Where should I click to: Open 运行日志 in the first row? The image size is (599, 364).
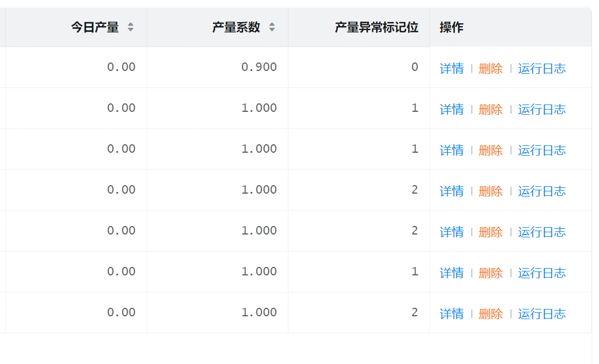click(x=542, y=69)
